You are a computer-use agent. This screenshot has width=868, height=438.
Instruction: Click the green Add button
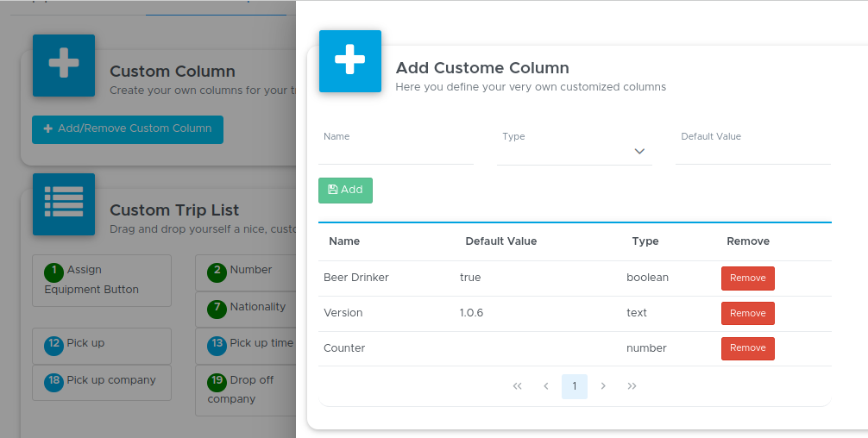(x=345, y=191)
